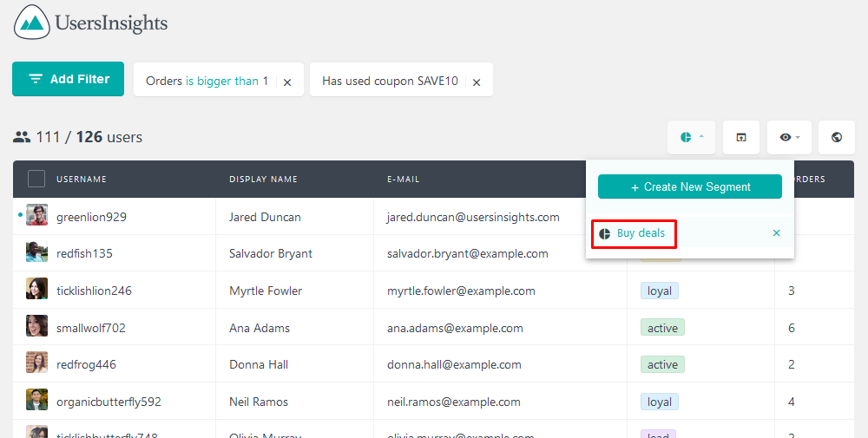Open the eye column visibility dropdown

pos(789,137)
